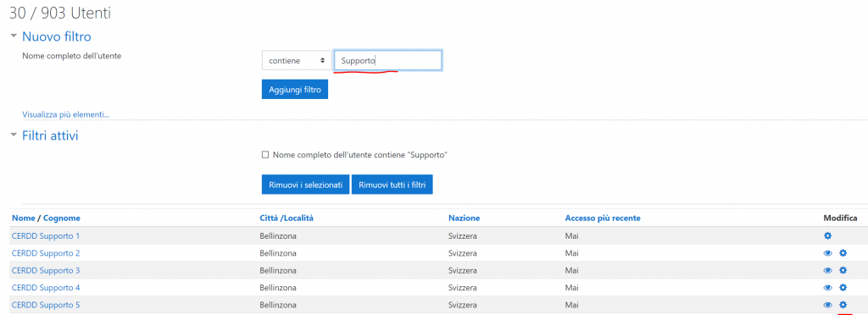Collapse the Nuovo filtro section

(x=14, y=36)
